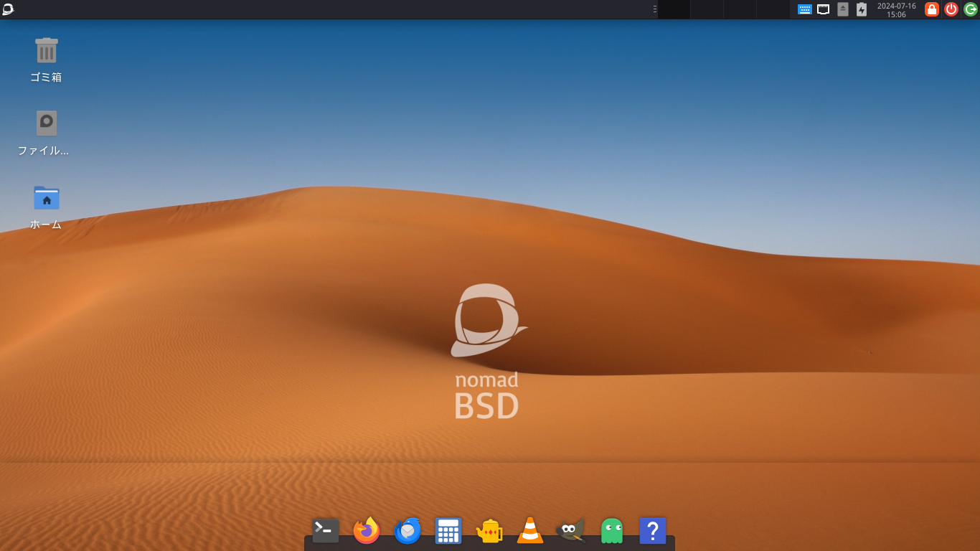Click the battery indicator in the system tray
This screenshot has width=980, height=551.
pos(862,9)
